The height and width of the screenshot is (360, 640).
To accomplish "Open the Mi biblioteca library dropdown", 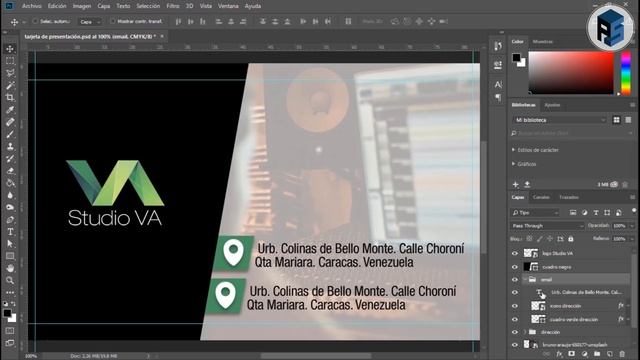I will click(x=560, y=120).
